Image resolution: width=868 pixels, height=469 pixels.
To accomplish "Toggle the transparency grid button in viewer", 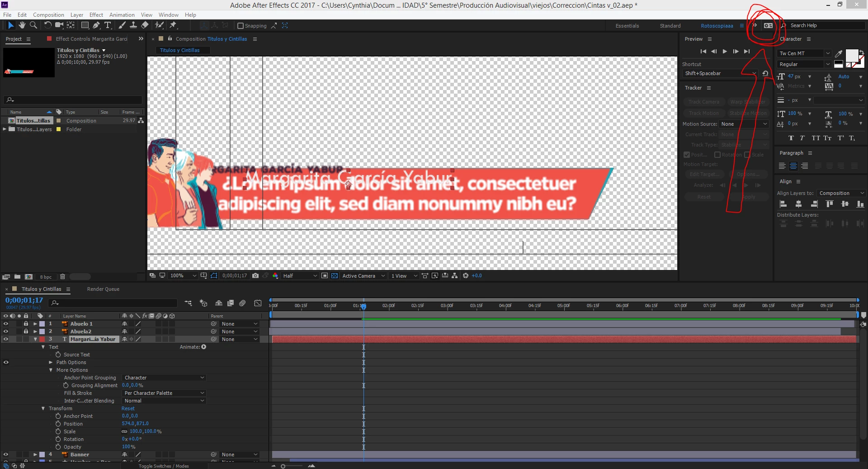I will coord(335,275).
